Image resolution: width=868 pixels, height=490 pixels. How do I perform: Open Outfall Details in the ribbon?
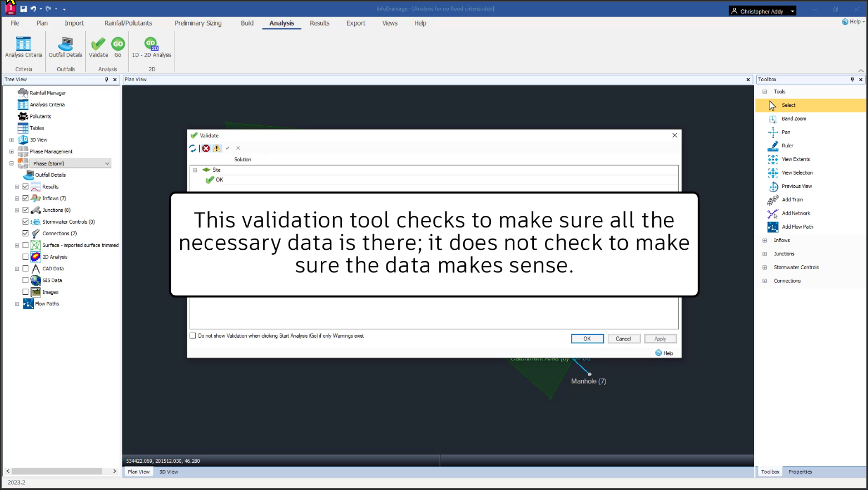click(x=66, y=47)
